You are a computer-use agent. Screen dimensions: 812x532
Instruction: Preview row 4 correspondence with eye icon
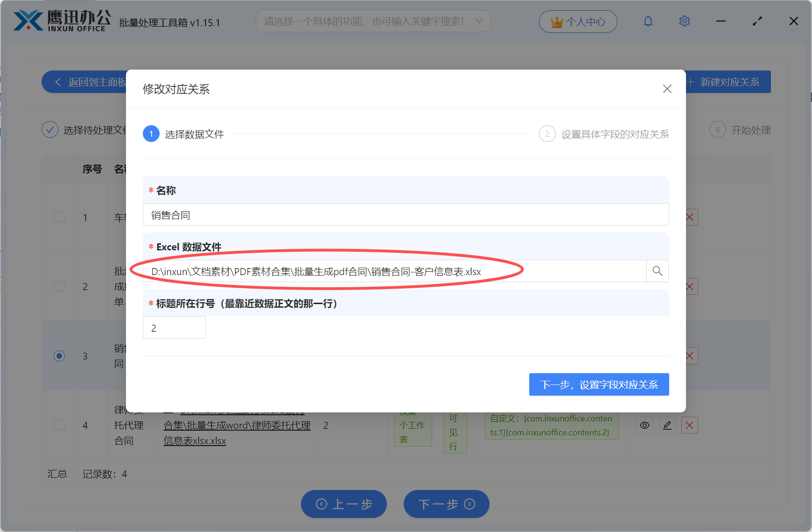[645, 425]
